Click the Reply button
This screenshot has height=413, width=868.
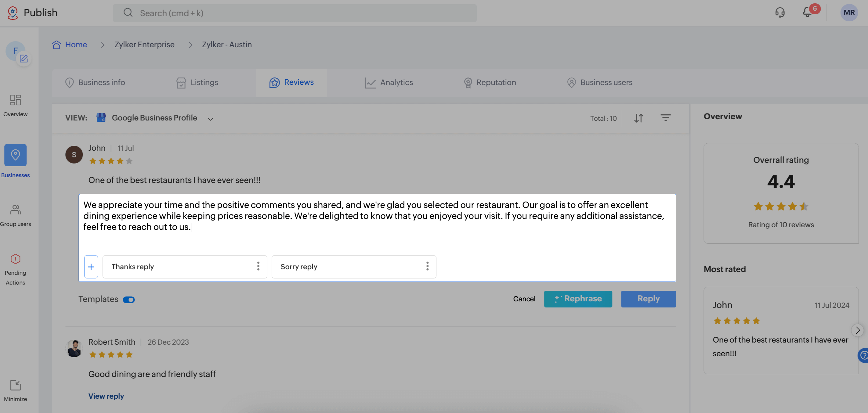(648, 299)
